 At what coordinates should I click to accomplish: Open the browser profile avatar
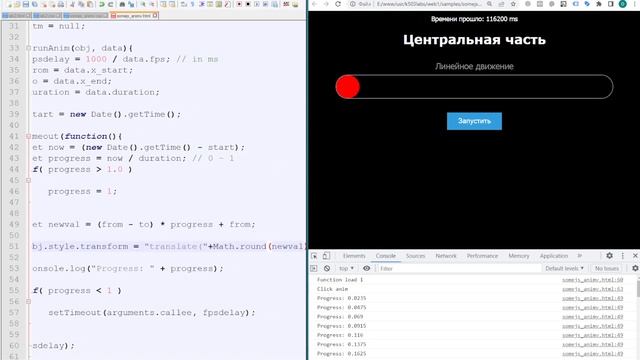coord(622,4)
